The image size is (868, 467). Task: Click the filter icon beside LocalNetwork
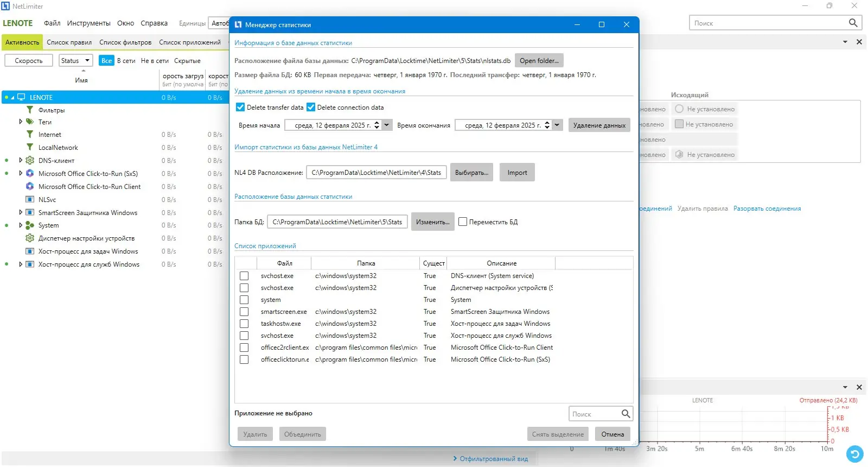(x=30, y=147)
